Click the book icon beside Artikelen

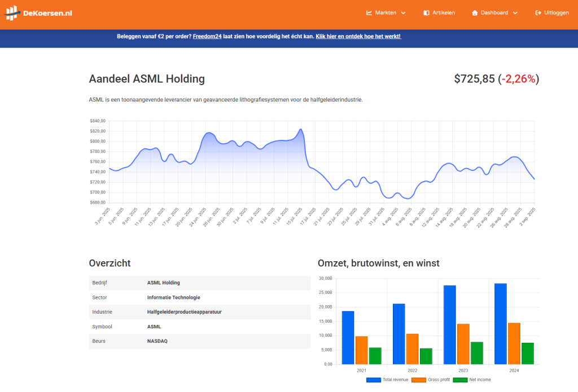426,13
